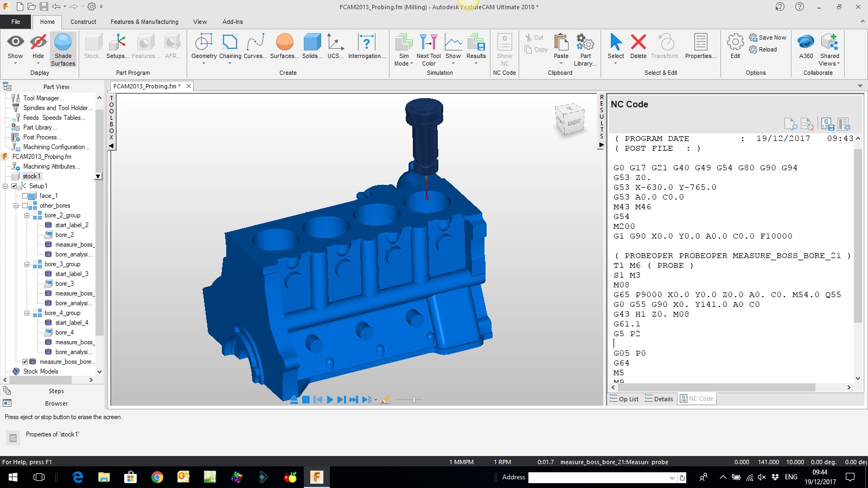Open the Browser panel button

click(x=56, y=403)
